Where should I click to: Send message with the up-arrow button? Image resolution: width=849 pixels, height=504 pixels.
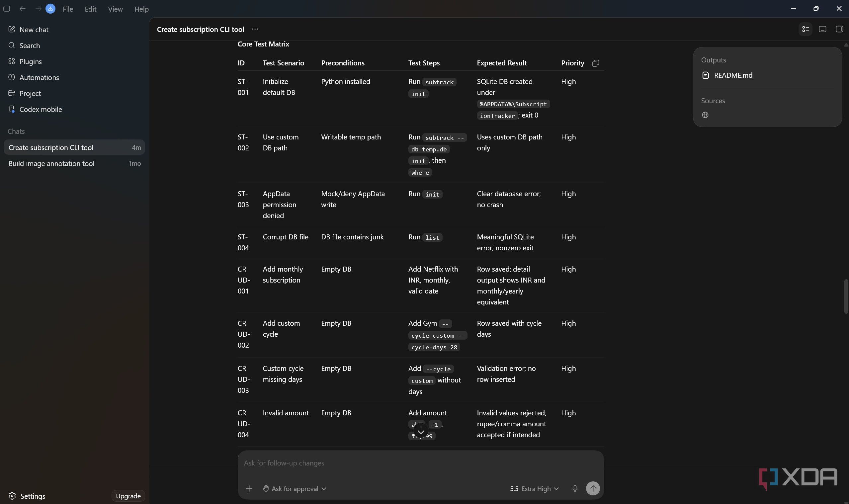pyautogui.click(x=593, y=488)
